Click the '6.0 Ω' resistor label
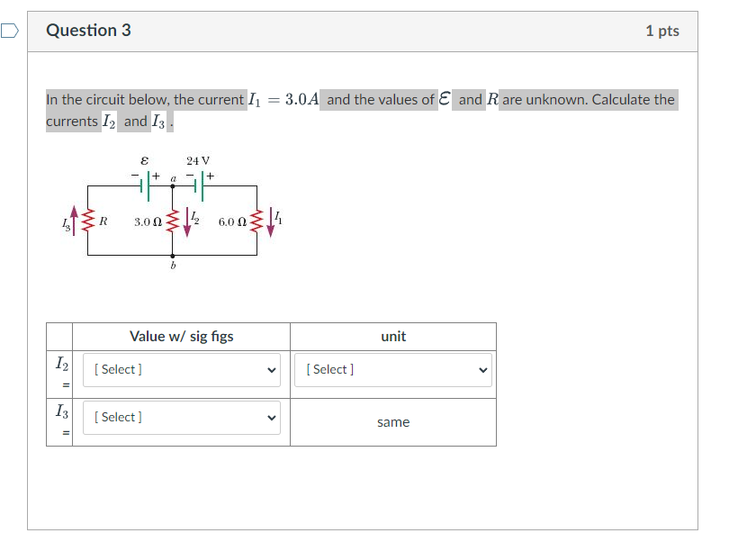The height and width of the screenshot is (551, 756). tap(232, 222)
